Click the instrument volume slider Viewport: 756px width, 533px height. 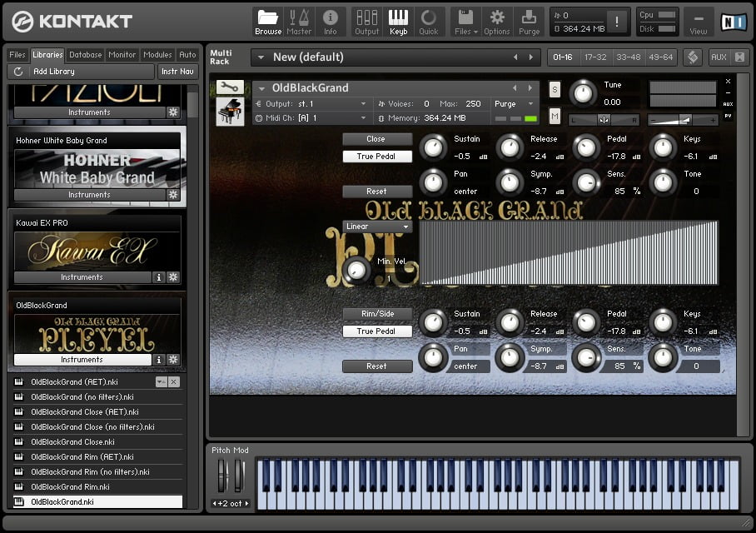click(682, 120)
